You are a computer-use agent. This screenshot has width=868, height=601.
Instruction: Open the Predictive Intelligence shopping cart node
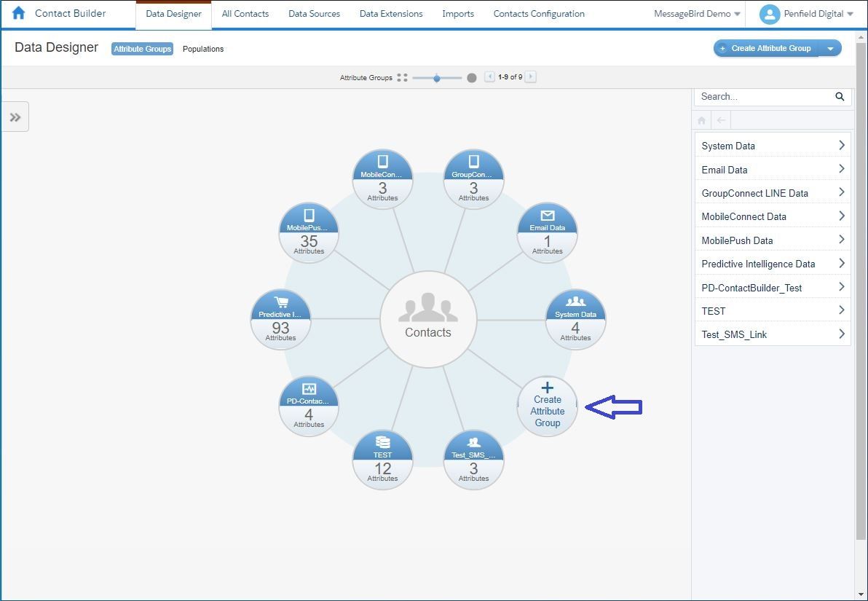click(x=280, y=320)
